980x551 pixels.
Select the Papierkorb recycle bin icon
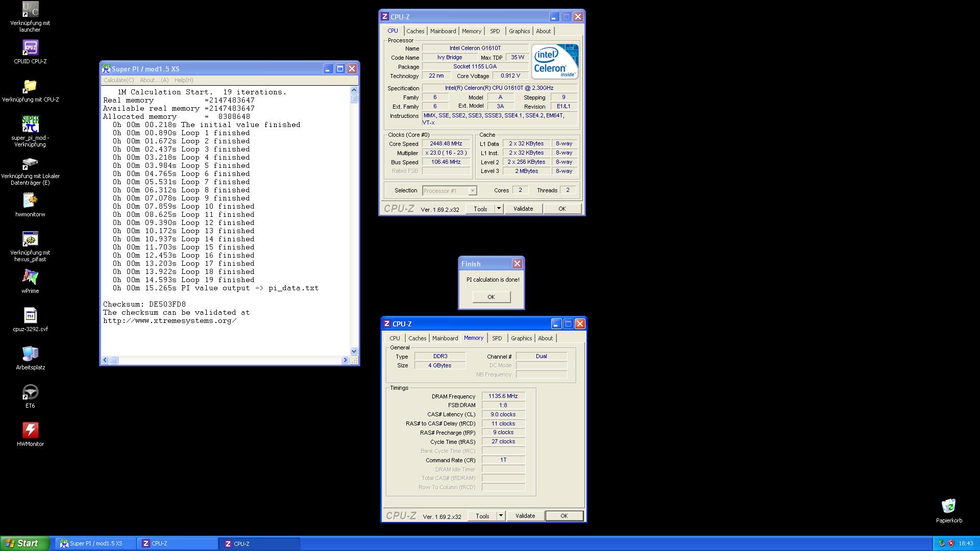coord(949,507)
